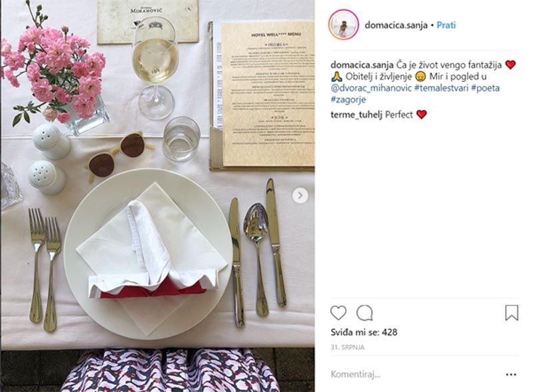533x392 pixels.
Task: Open more options three-dots menu
Action: coord(511,375)
